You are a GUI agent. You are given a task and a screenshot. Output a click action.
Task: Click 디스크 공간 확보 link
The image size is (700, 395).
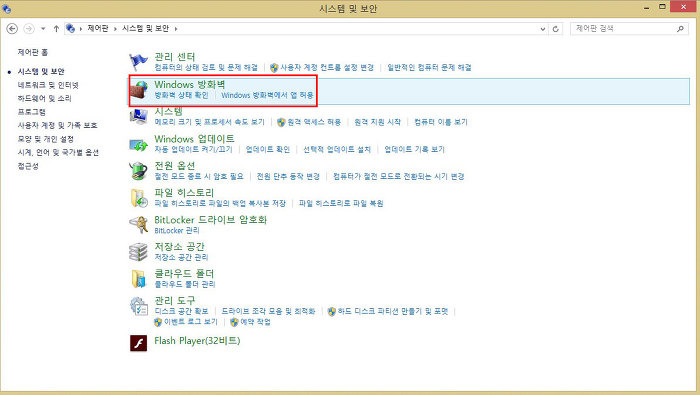181,311
